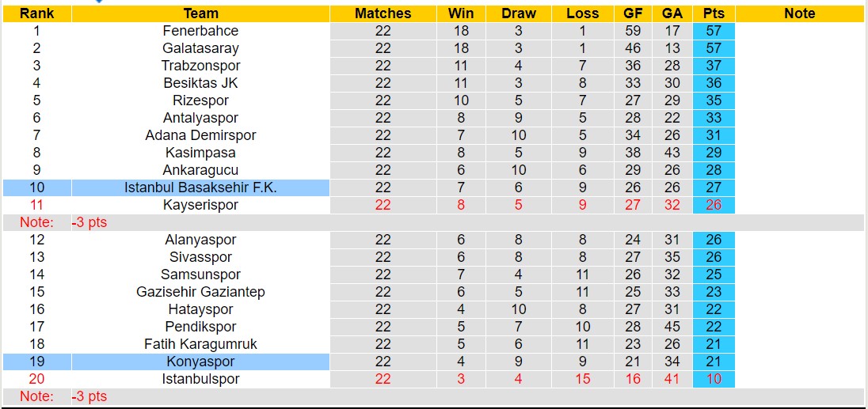Image resolution: width=868 pixels, height=409 pixels.
Task: Select the Konyaspor team name
Action: click(x=200, y=362)
